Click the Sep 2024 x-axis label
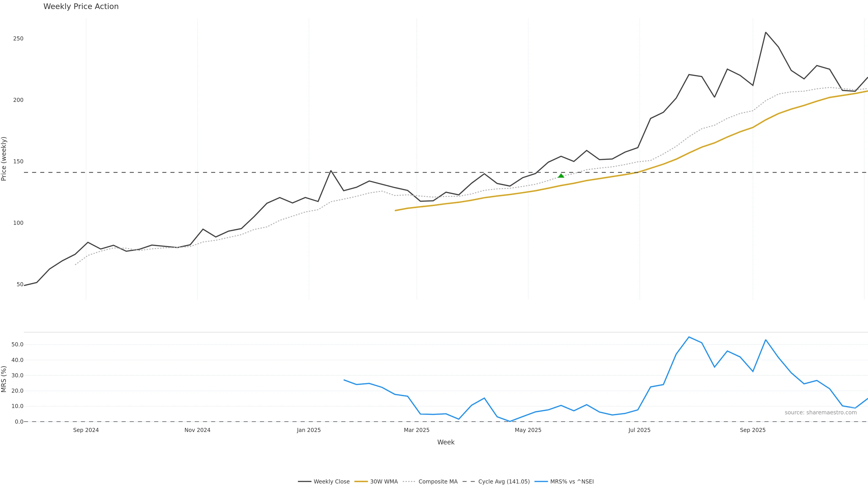Screen dimensions: 868x488 click(86, 430)
